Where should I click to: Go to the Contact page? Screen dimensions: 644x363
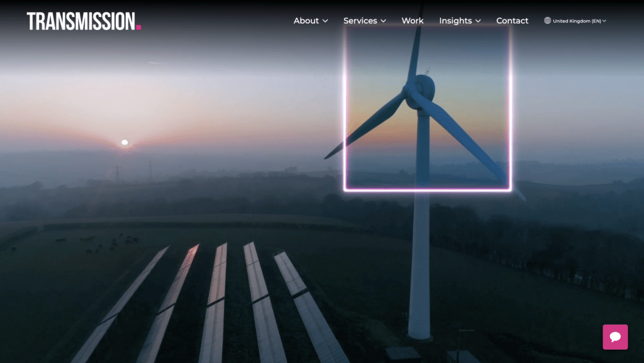coord(512,21)
